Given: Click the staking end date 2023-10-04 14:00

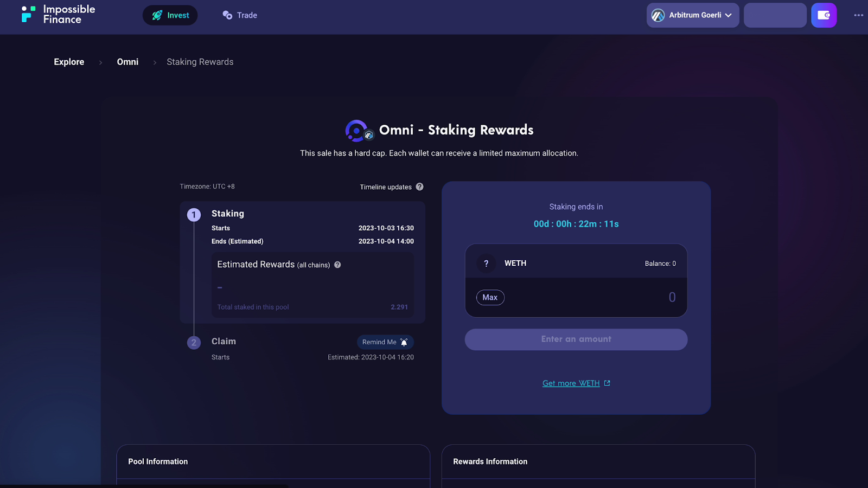Looking at the screenshot, I should pos(386,241).
